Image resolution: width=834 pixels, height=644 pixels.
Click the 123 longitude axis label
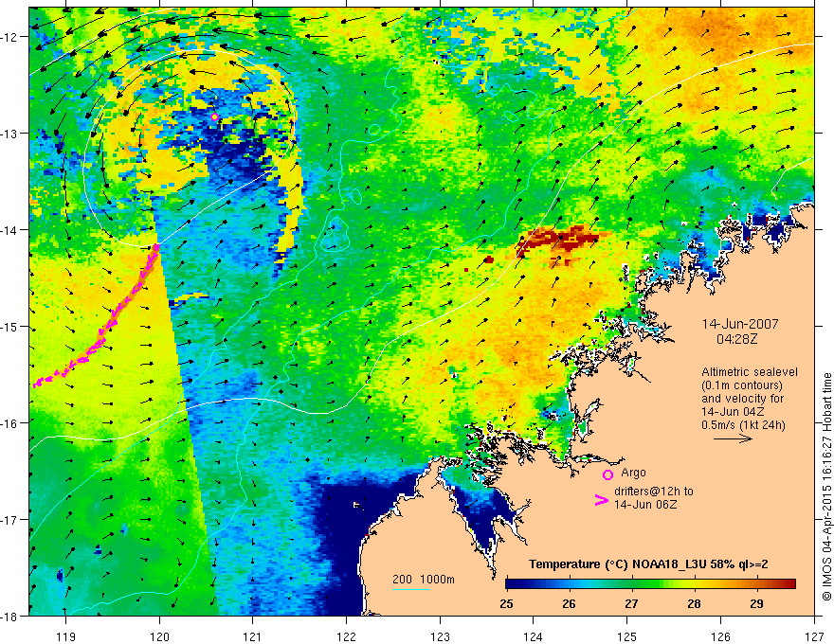pyautogui.click(x=440, y=636)
